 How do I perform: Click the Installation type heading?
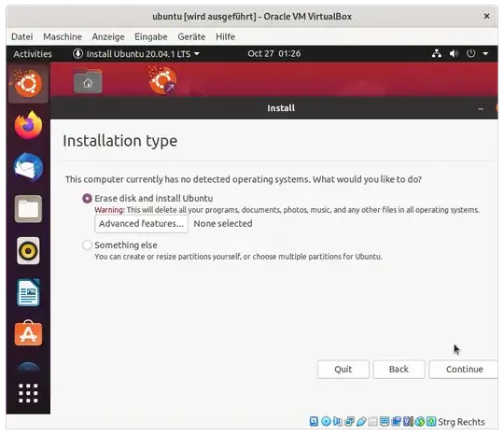120,141
